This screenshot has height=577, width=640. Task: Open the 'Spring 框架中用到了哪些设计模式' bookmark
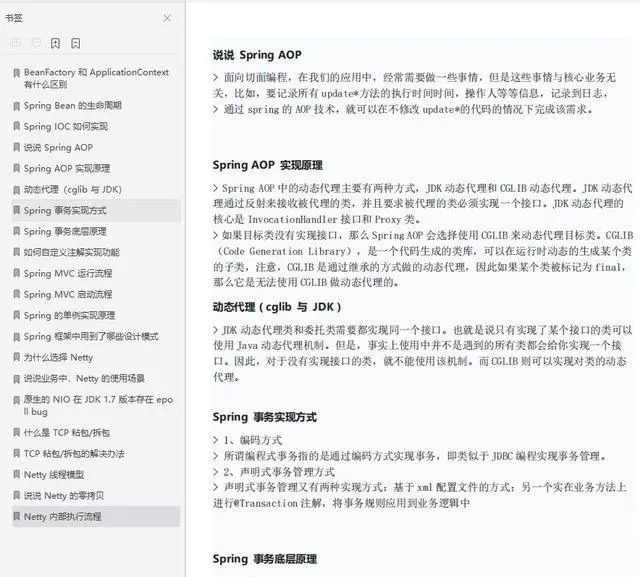point(91,337)
